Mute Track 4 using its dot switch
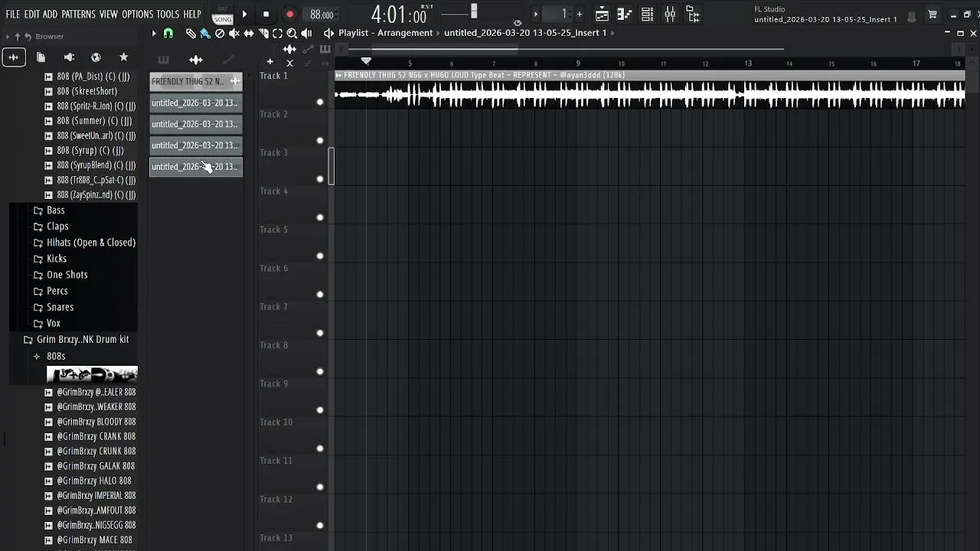Viewport: 980px width, 551px height. [320, 217]
